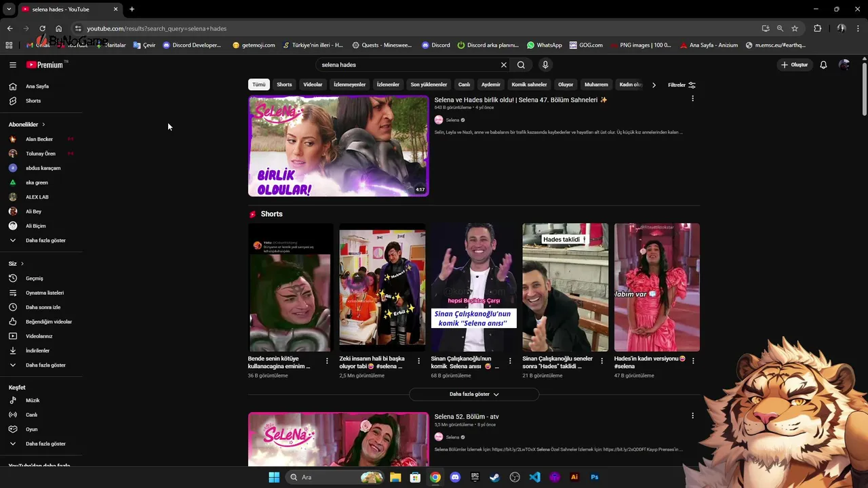The image size is (868, 488).
Task: Open a new browser tab
Action: tap(132, 9)
